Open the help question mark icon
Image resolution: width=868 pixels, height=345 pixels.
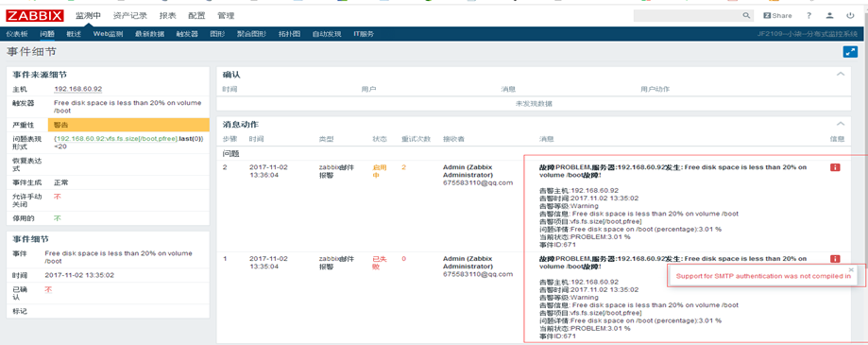pyautogui.click(x=809, y=15)
